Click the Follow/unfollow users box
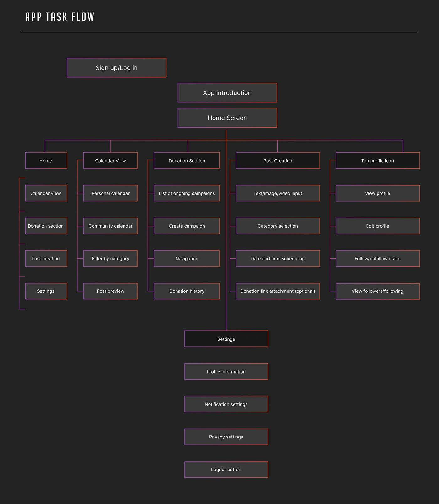 pyautogui.click(x=378, y=258)
